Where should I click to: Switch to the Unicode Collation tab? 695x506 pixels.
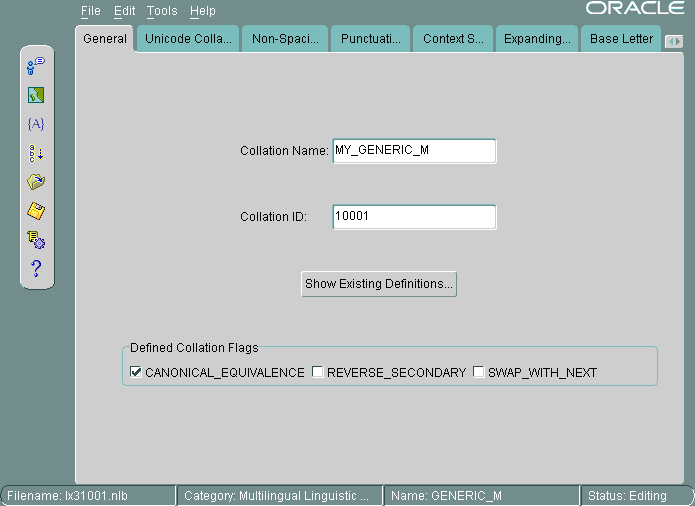click(188, 39)
